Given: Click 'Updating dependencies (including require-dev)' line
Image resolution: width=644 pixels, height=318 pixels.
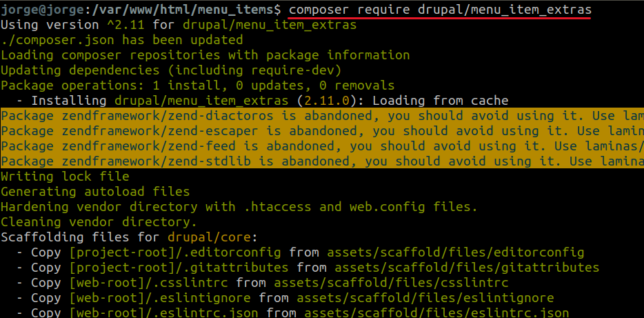Looking at the screenshot, I should (171, 70).
